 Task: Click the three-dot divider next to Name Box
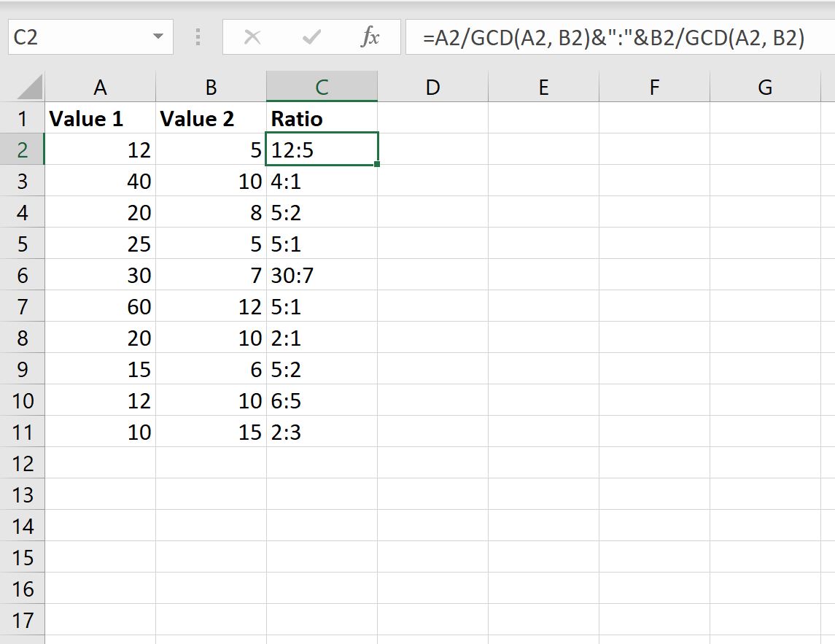coord(197,38)
